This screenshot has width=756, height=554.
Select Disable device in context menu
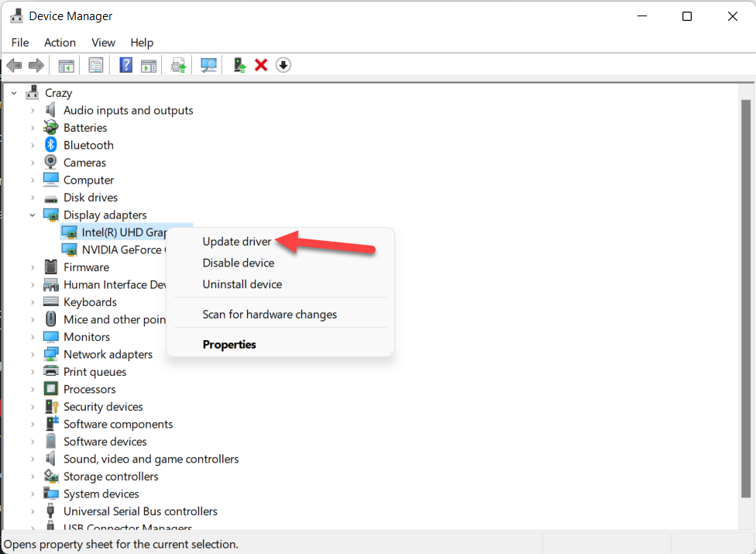(238, 263)
